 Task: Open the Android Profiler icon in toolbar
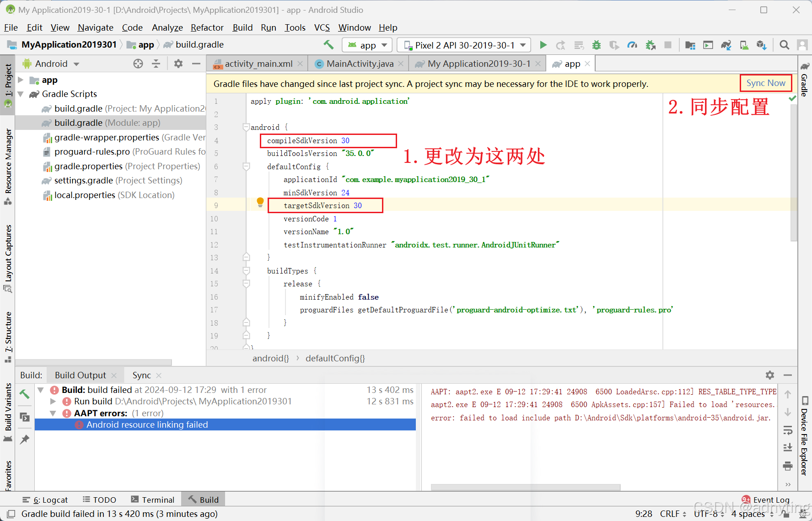pyautogui.click(x=632, y=45)
